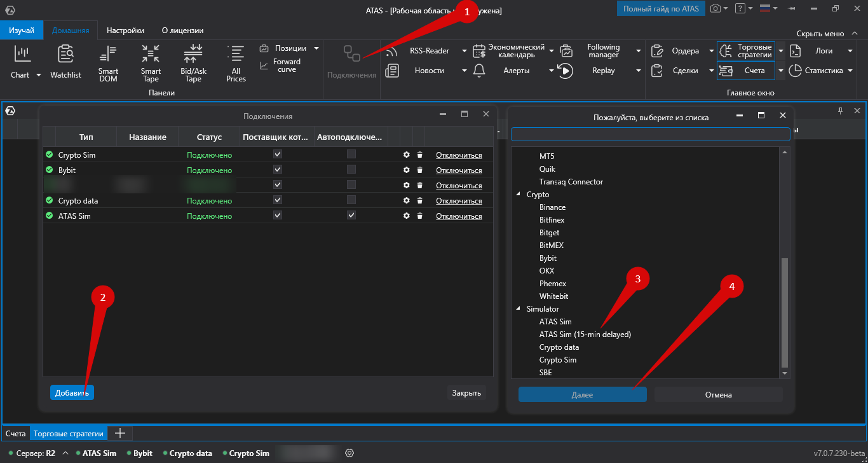Enable auto-connect for Bybit
This screenshot has height=463, width=868.
351,169
